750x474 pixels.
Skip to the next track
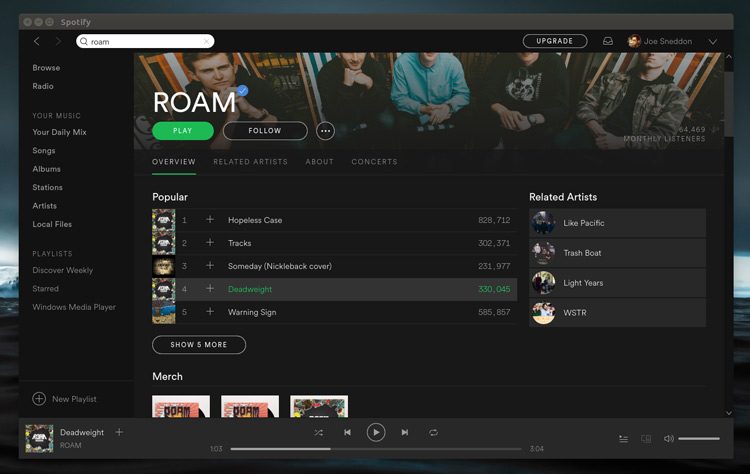point(405,432)
